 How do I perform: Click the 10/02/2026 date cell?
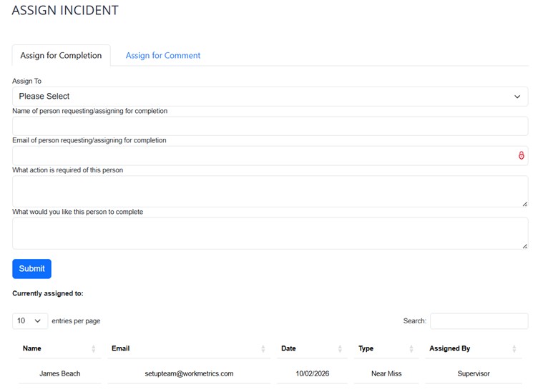click(x=312, y=374)
